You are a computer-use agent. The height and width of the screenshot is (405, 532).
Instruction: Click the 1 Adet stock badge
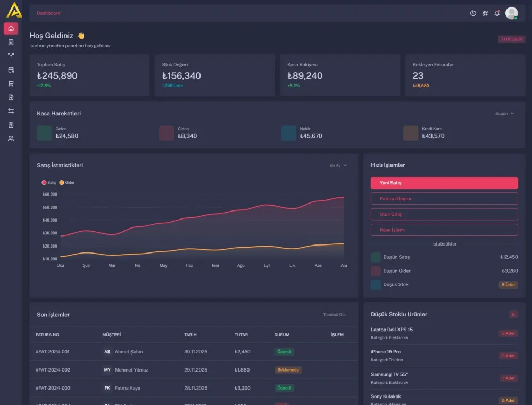508,378
